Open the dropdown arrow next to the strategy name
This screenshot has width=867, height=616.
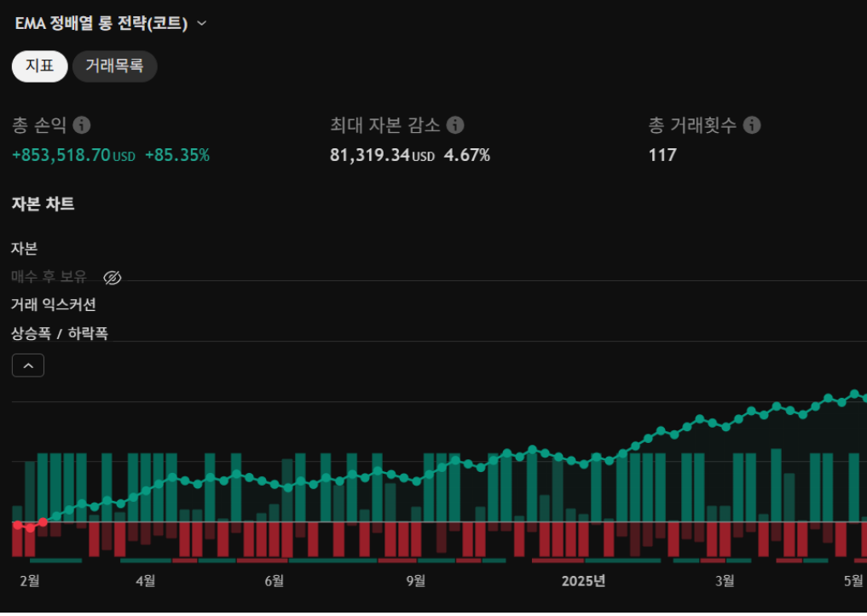(x=202, y=23)
